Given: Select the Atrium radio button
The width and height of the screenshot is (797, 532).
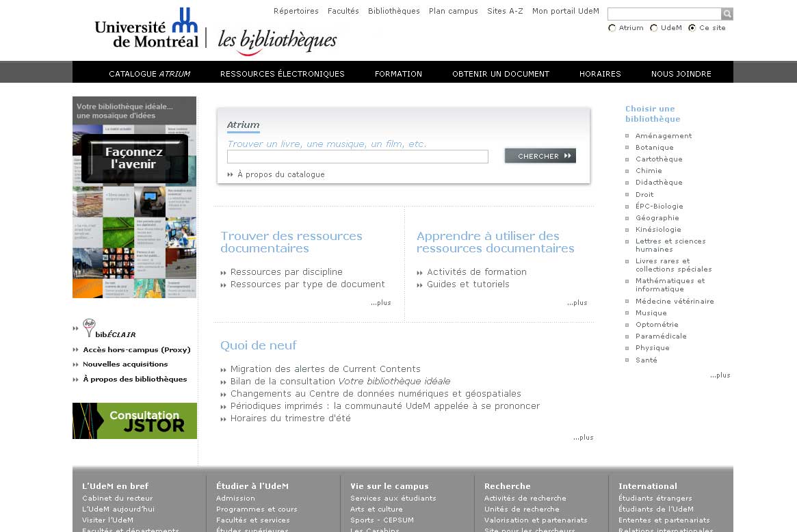Looking at the screenshot, I should [x=612, y=28].
